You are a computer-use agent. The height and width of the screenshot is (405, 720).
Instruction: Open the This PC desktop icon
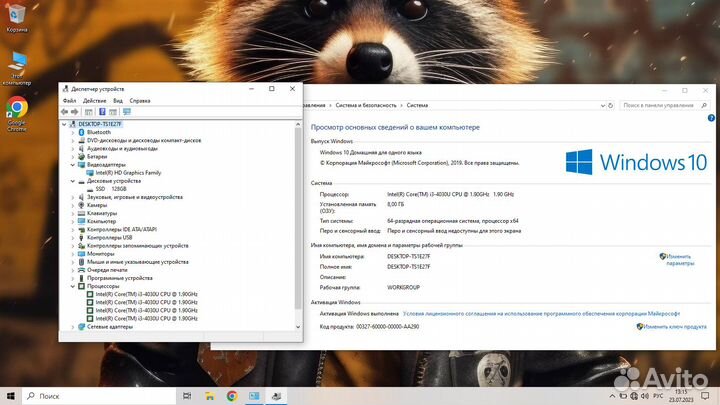click(17, 68)
